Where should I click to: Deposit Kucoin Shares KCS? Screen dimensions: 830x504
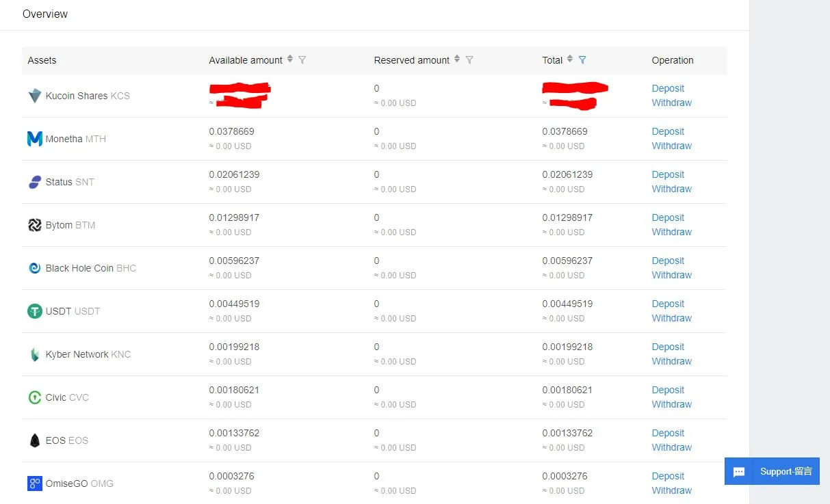(x=668, y=88)
